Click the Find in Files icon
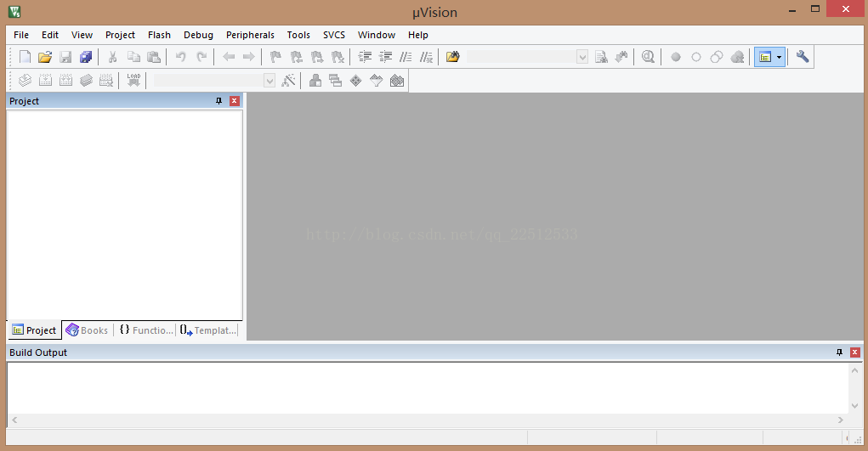The width and height of the screenshot is (868, 451). point(453,57)
